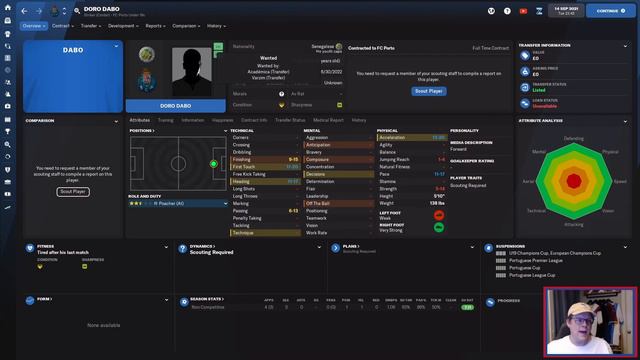Image resolution: width=640 pixels, height=360 pixels.
Task: Open the Comparison dropdown menu
Action: point(186,26)
